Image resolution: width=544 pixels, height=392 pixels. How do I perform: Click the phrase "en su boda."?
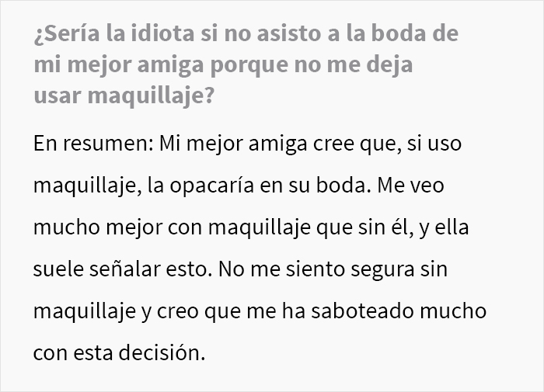(x=313, y=186)
